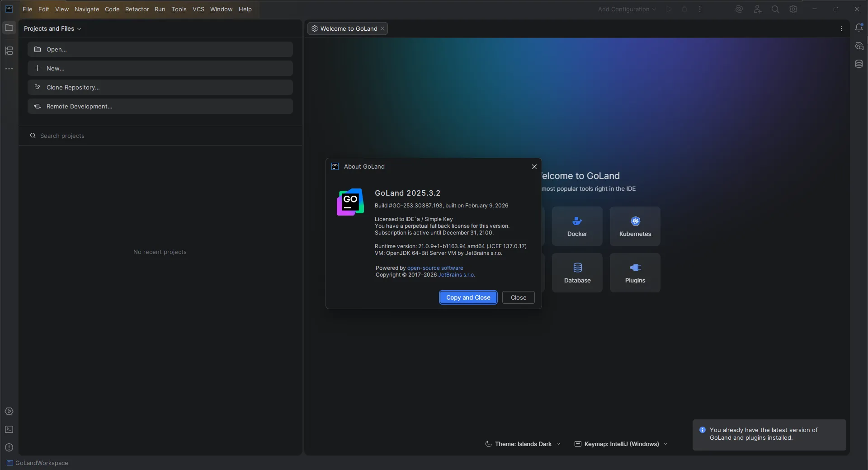Open the AI Chat tool window icon

(859, 46)
